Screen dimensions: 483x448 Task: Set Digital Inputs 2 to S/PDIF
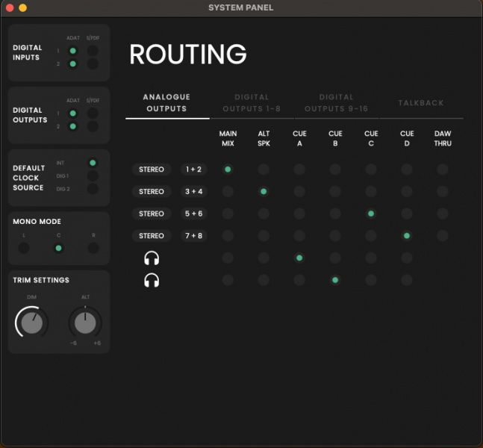click(x=93, y=63)
